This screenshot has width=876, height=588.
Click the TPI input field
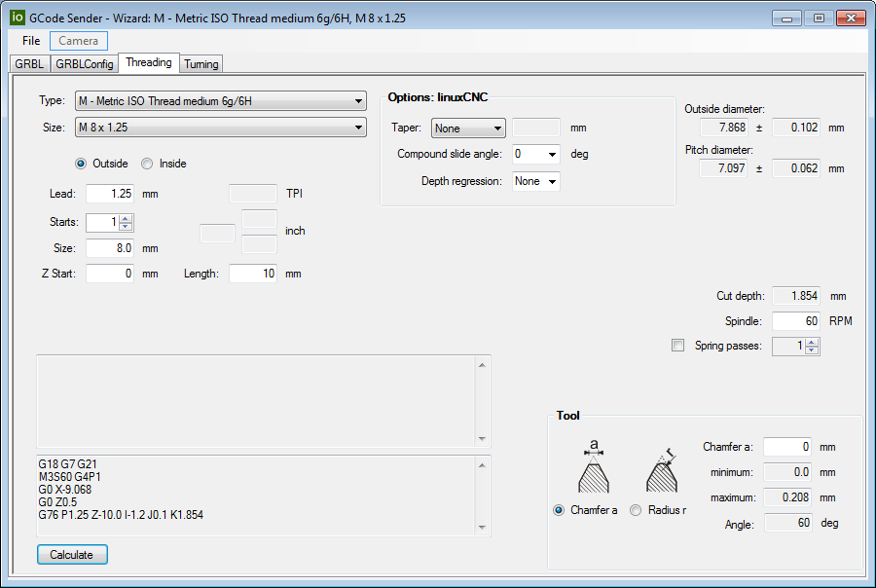pos(253,194)
